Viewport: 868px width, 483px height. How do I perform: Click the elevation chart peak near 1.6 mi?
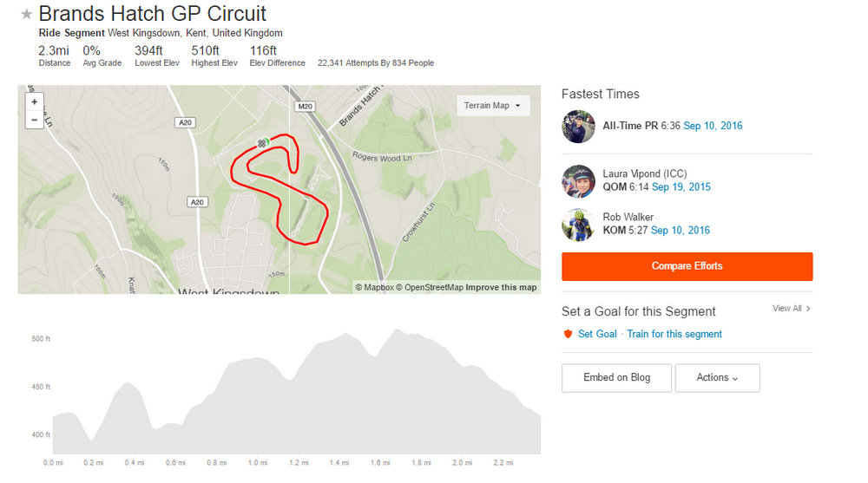397,330
